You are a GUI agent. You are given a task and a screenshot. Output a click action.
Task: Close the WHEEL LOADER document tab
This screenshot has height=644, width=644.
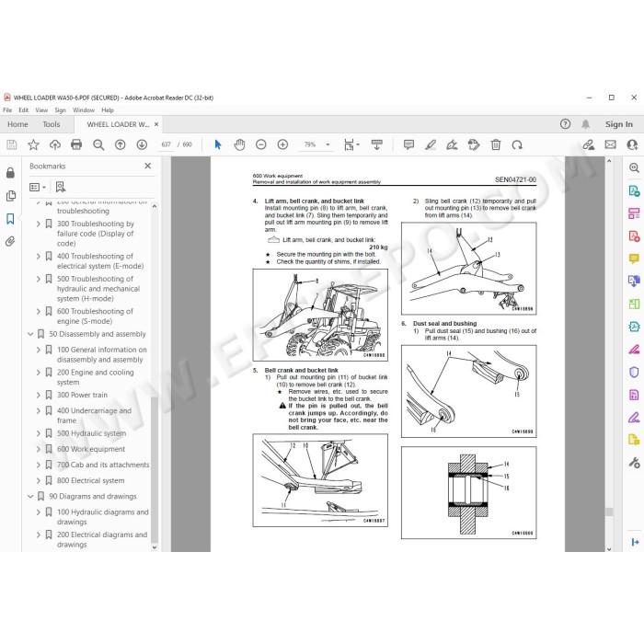click(x=156, y=124)
